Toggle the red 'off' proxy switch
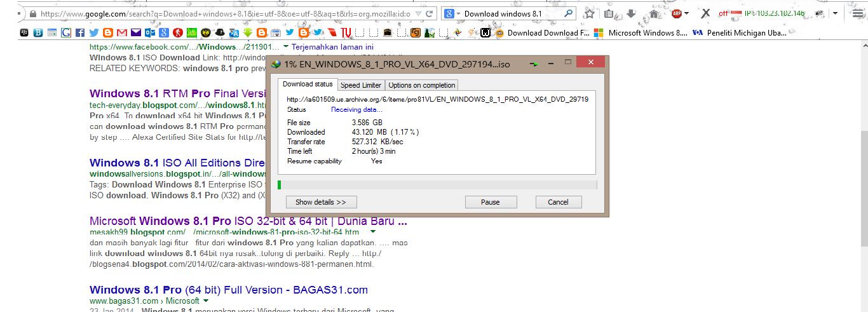The width and height of the screenshot is (868, 312). (723, 13)
